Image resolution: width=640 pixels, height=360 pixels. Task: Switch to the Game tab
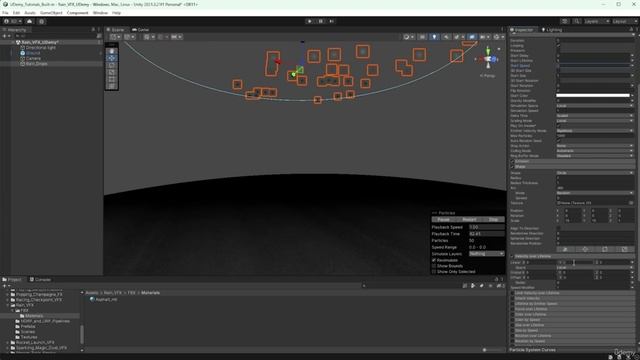[141, 29]
